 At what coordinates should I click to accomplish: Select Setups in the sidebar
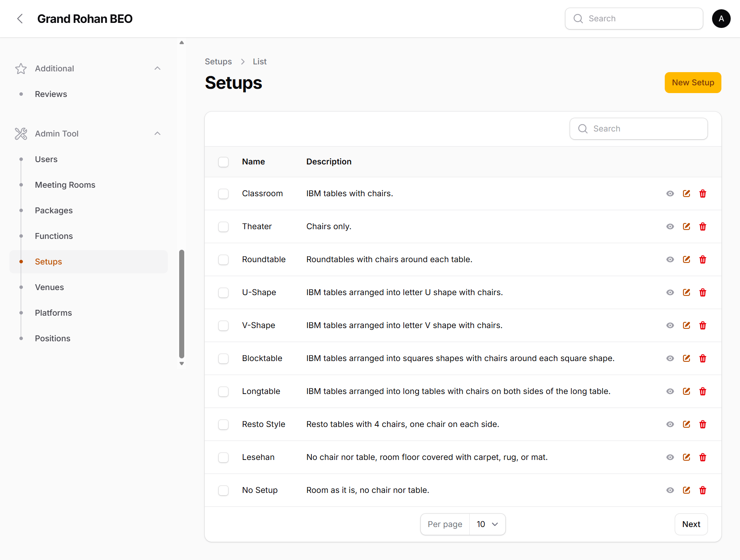tap(88, 262)
